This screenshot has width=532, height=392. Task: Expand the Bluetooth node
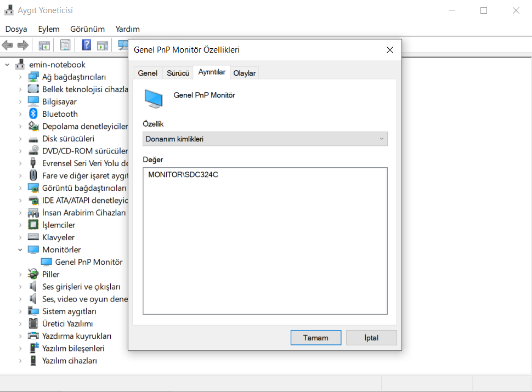(x=20, y=114)
